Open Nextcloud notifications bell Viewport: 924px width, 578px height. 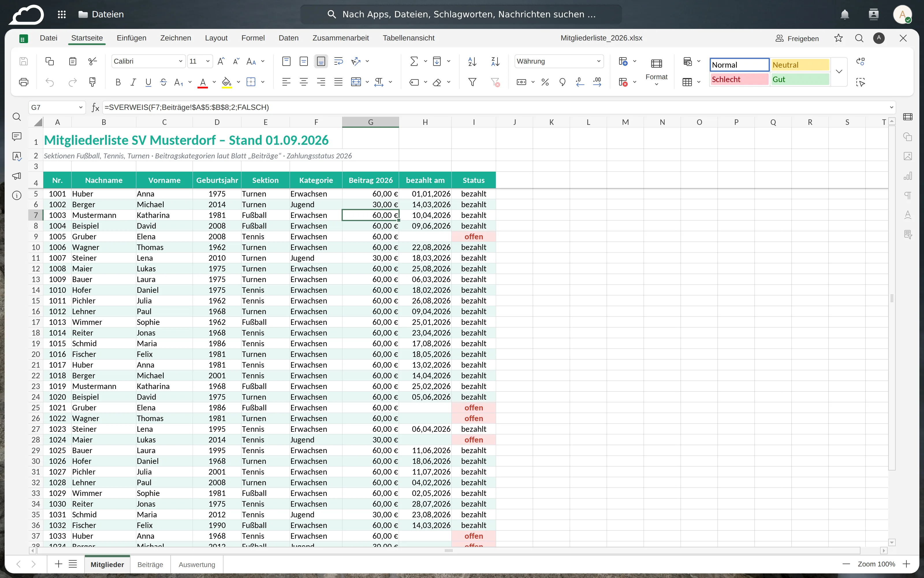pyautogui.click(x=845, y=14)
